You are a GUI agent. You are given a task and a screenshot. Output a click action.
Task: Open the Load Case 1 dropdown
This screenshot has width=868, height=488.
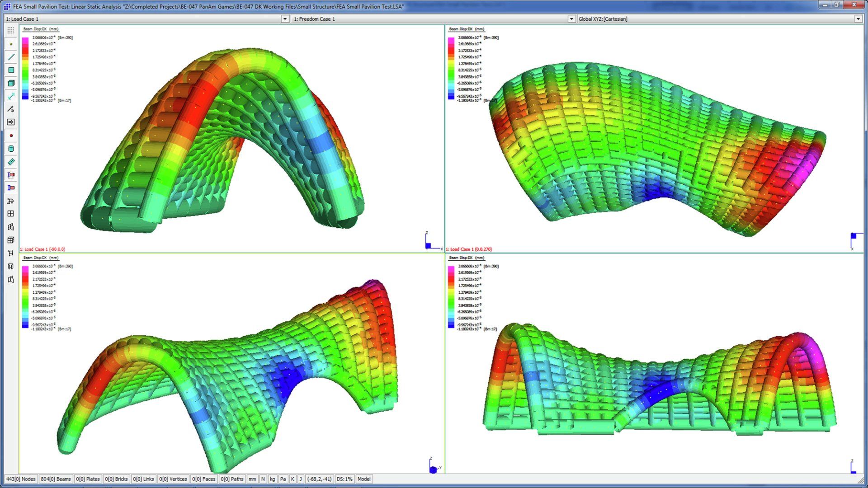(285, 19)
